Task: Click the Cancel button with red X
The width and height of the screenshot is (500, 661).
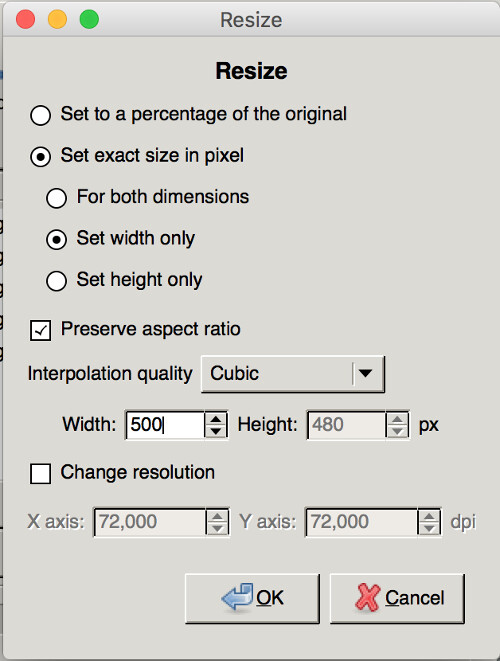Action: [397, 598]
